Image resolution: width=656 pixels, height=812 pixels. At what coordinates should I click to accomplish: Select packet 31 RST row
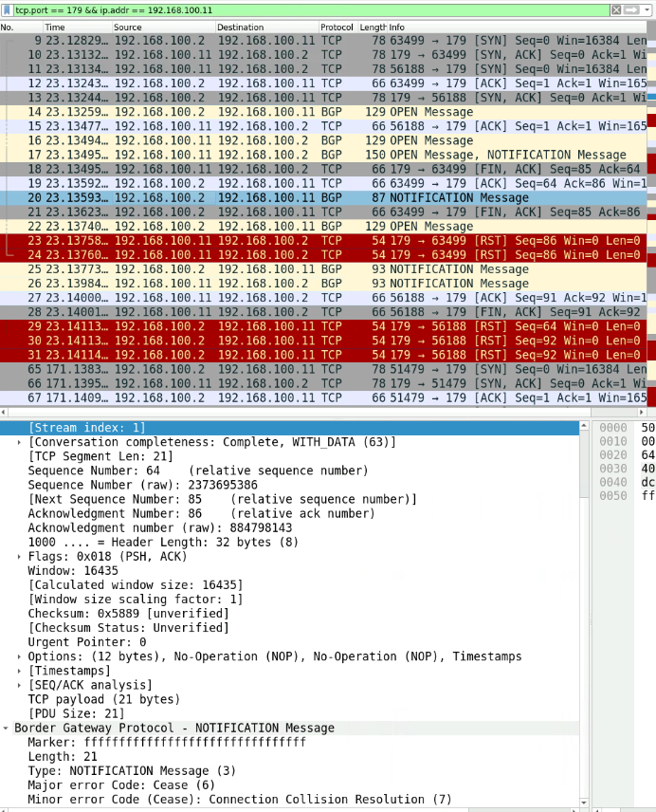point(323,355)
